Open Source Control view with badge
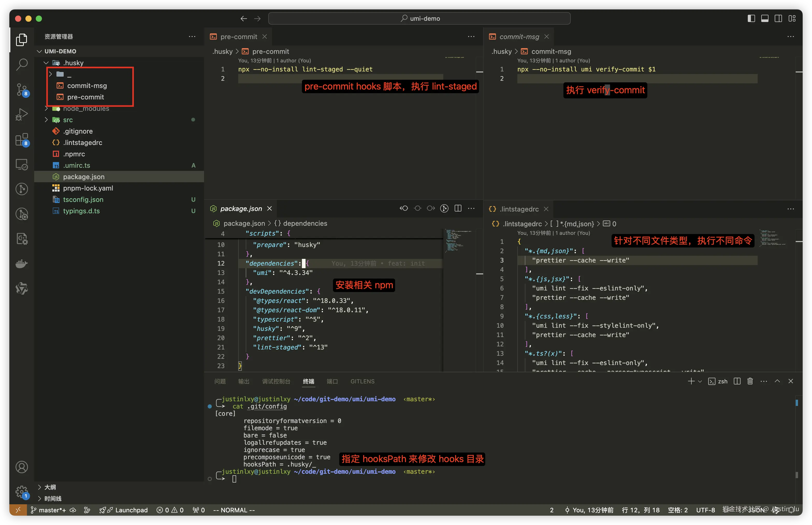 pyautogui.click(x=22, y=89)
